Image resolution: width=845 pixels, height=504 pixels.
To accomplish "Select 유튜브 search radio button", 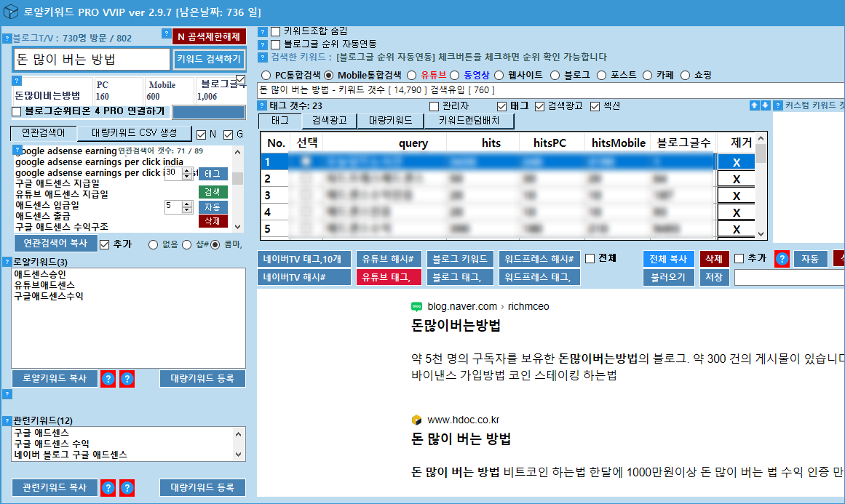I will click(412, 76).
